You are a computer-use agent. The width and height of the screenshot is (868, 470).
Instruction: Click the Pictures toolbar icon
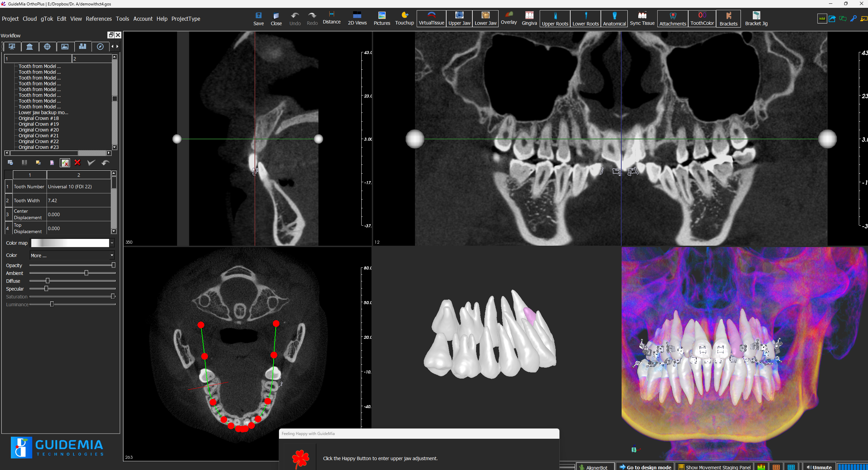[382, 18]
